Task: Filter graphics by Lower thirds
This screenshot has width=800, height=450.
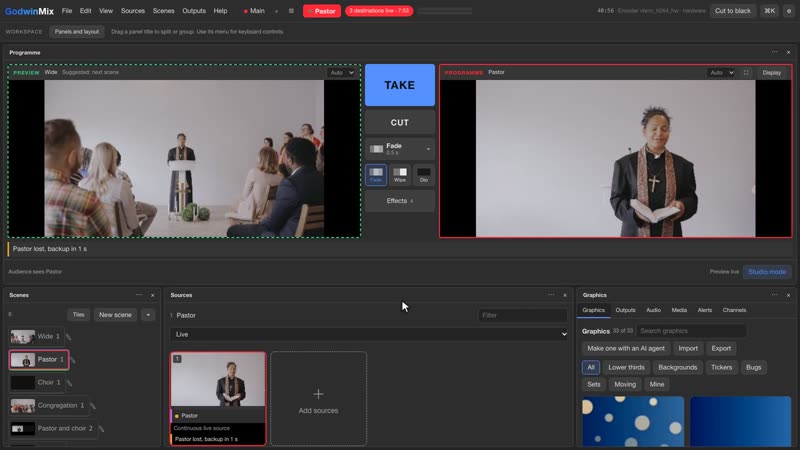Action: pos(626,367)
